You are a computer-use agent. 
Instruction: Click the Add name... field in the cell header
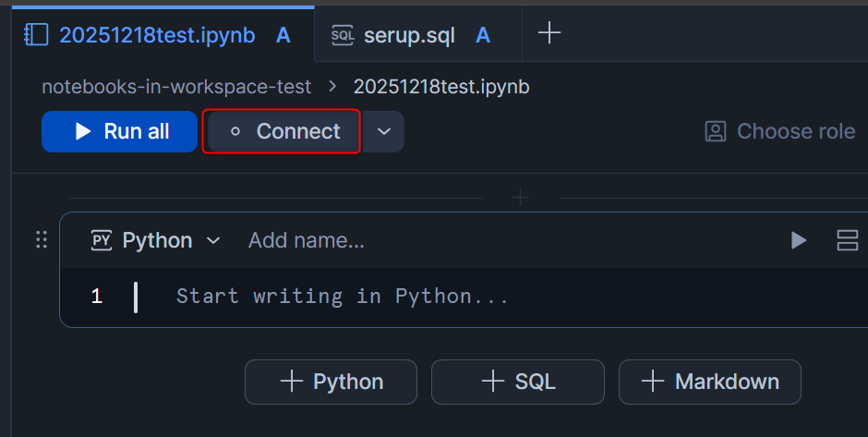click(x=307, y=241)
